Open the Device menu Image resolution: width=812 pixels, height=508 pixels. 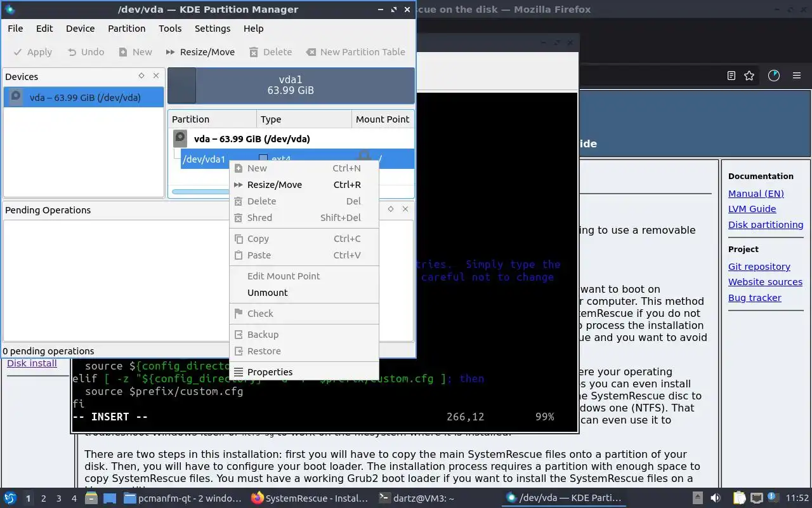point(80,29)
